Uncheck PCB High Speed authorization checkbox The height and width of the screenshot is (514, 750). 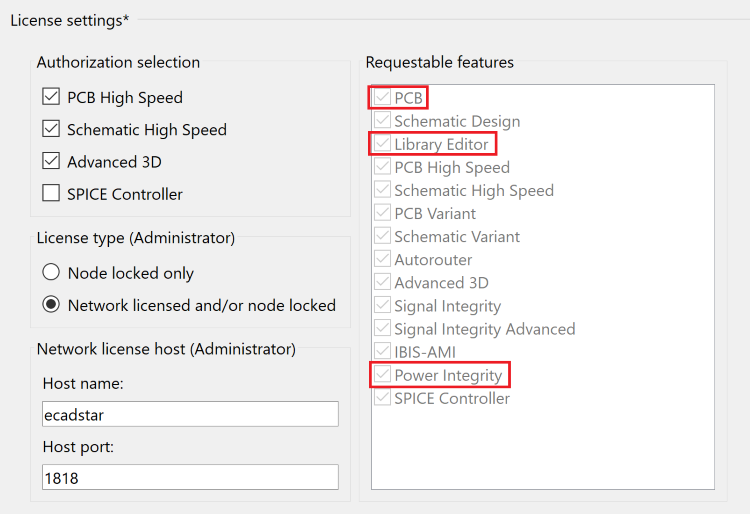tap(51, 96)
